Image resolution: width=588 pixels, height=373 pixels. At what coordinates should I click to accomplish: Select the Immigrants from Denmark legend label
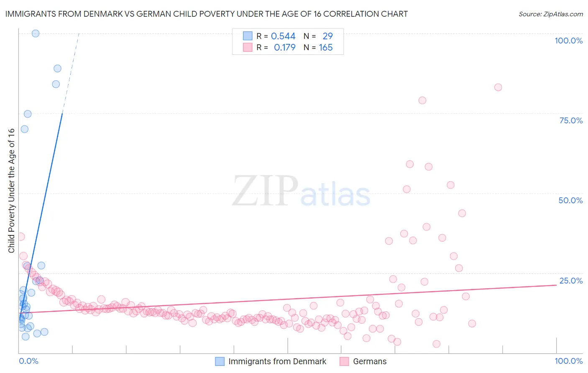click(x=277, y=361)
